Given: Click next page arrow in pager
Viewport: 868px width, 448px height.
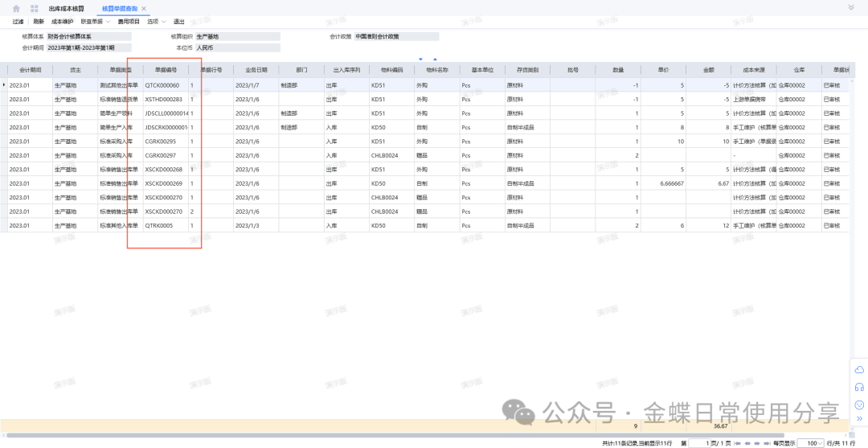Looking at the screenshot, I should pos(757,443).
